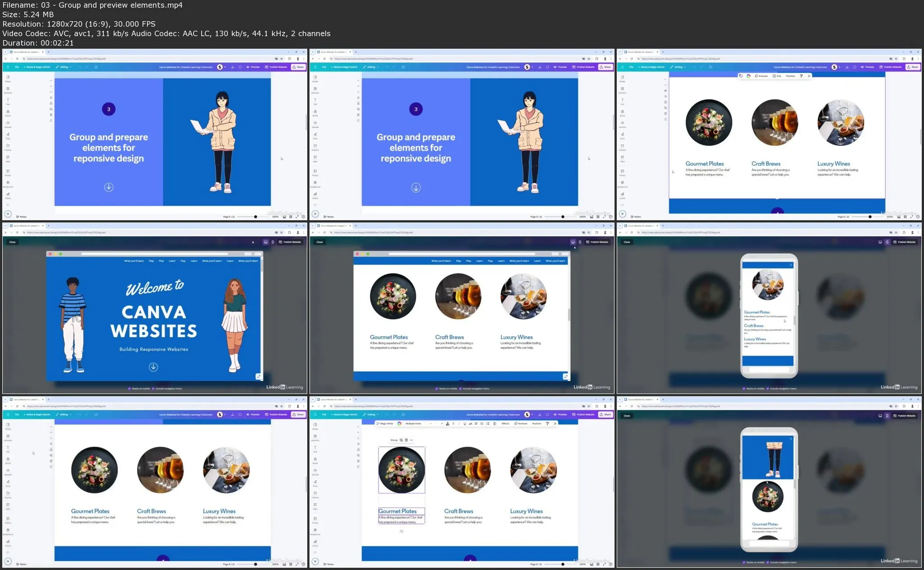Screen dimensions: 924x570
Task: In the eighth frame, click the bullet list icon
Action: (x=482, y=423)
